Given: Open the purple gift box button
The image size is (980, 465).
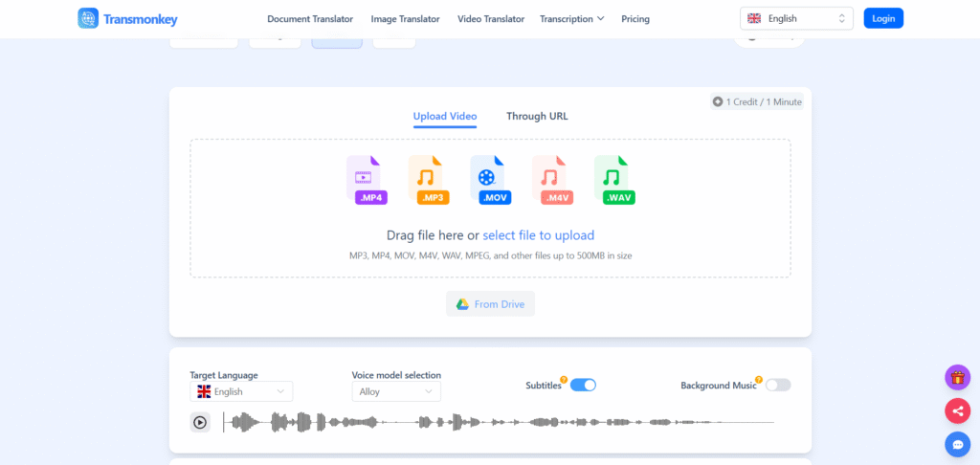Looking at the screenshot, I should tap(957, 378).
